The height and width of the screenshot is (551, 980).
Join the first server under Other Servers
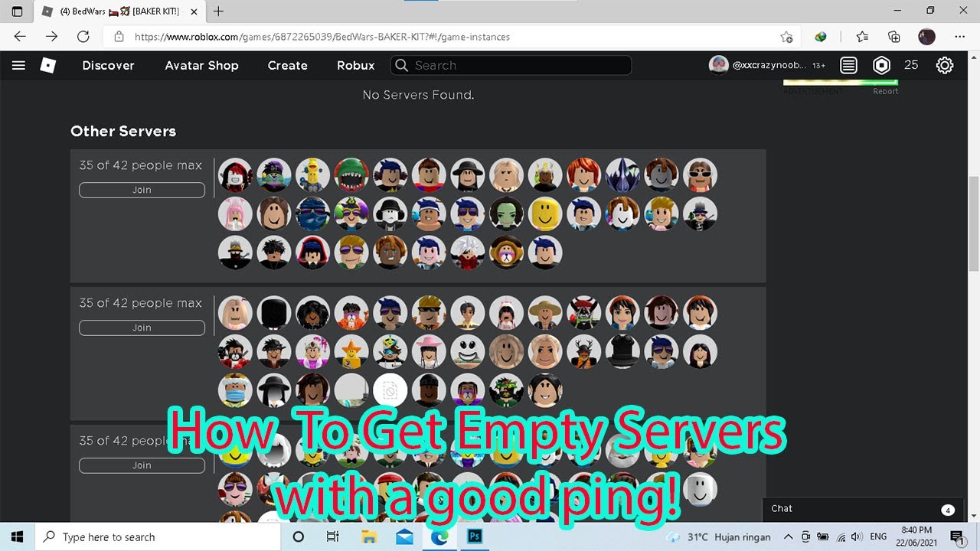click(142, 190)
